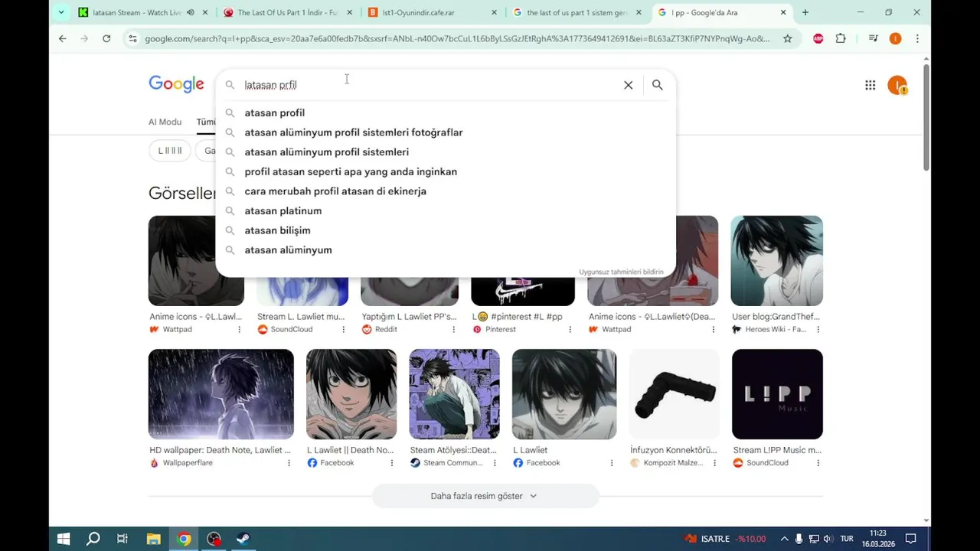Click 'L Lawliet || Death No...' Facebook result title

pyautogui.click(x=350, y=451)
